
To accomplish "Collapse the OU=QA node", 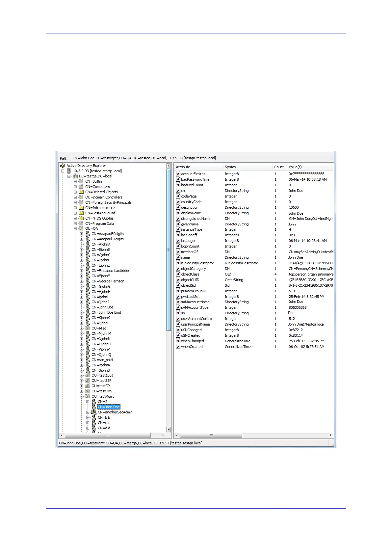I will click(75, 228).
